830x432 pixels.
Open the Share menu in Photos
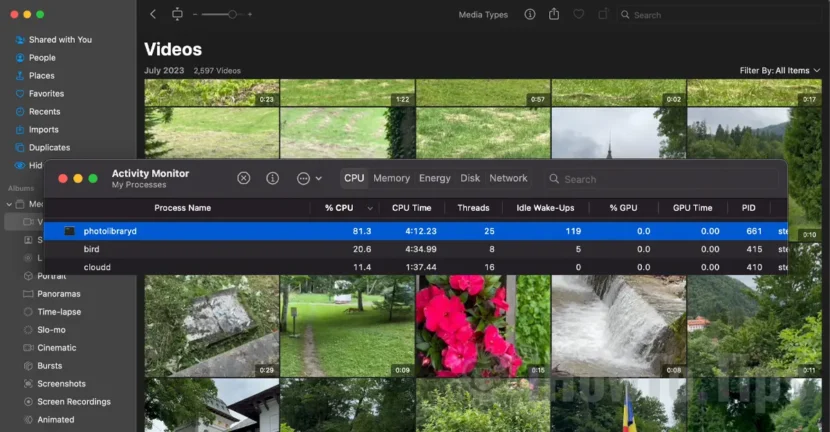pyautogui.click(x=554, y=14)
